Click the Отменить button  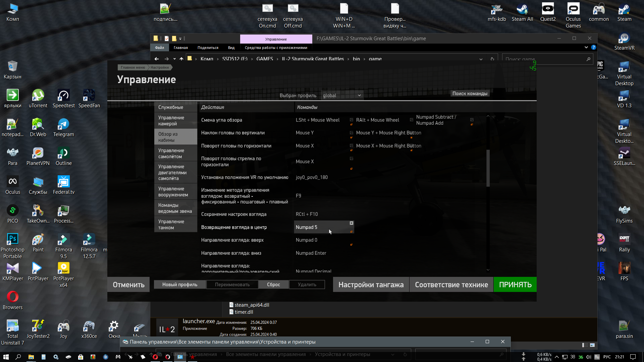128,285
